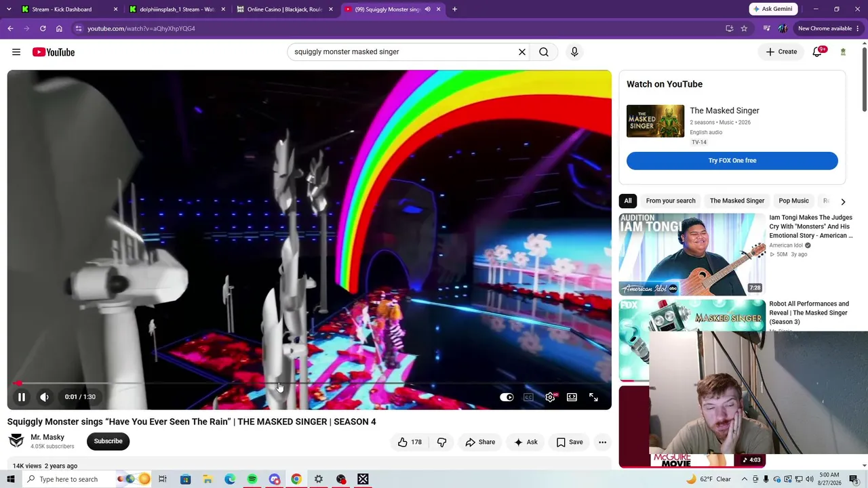The height and width of the screenshot is (488, 868).
Task: Open Mr. Masky channel avatar
Action: (x=16, y=441)
